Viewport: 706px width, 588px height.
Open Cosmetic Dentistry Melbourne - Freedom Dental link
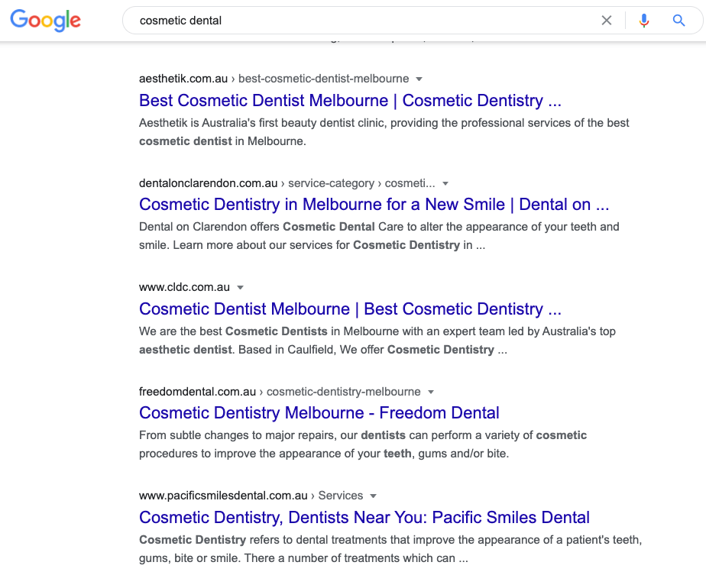(x=319, y=412)
